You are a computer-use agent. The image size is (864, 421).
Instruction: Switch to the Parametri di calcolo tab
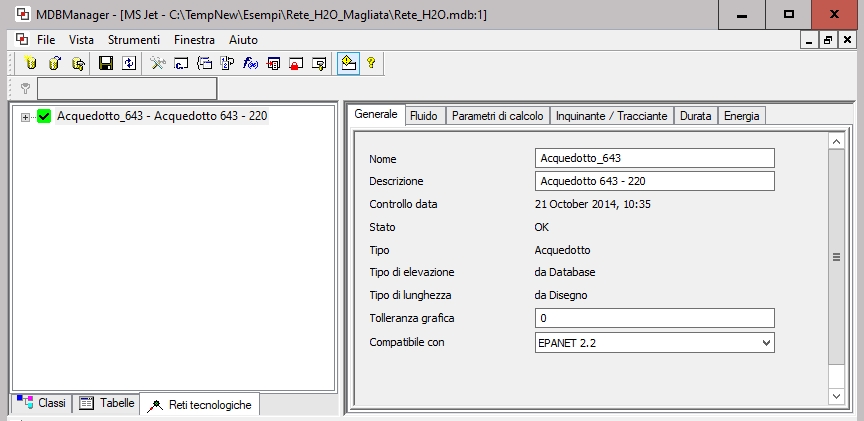[497, 116]
